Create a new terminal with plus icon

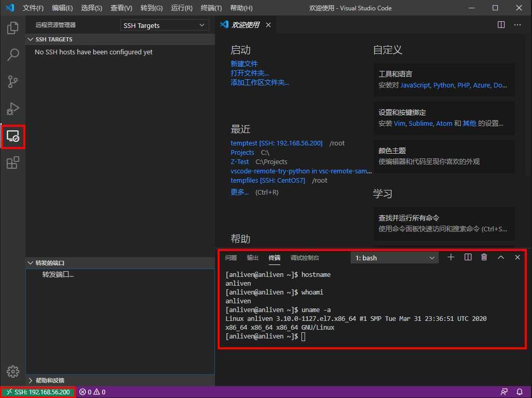tap(451, 257)
